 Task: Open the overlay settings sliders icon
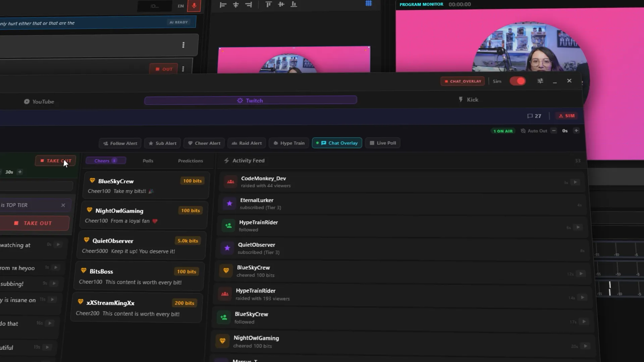pyautogui.click(x=540, y=81)
